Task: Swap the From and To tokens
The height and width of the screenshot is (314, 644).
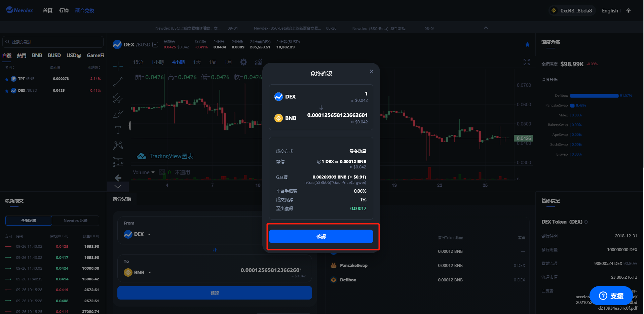Action: 215,250
